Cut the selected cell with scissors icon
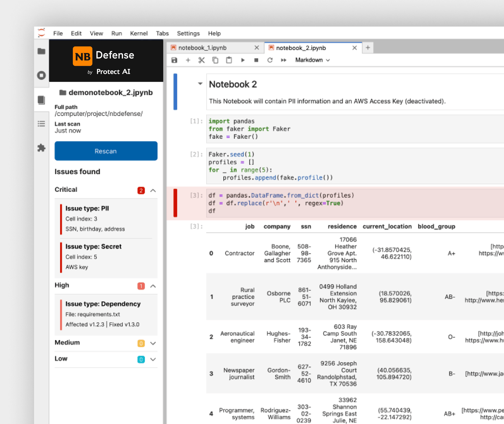 click(201, 60)
